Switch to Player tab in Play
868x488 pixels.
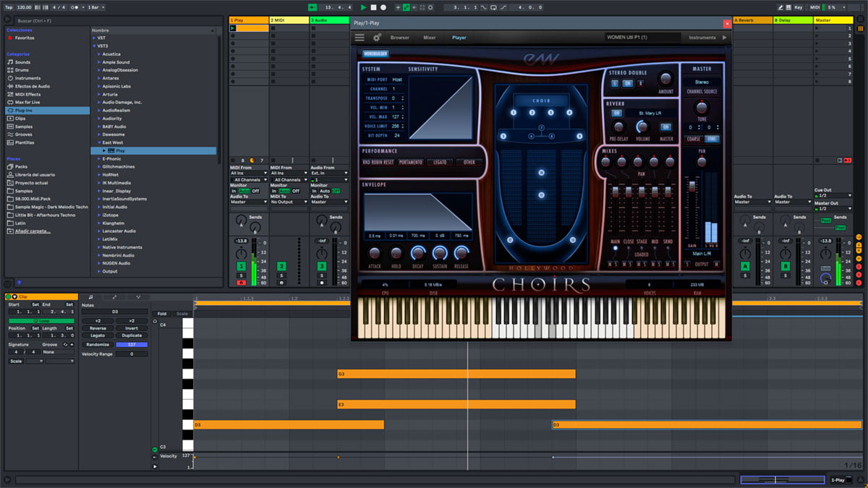point(459,38)
